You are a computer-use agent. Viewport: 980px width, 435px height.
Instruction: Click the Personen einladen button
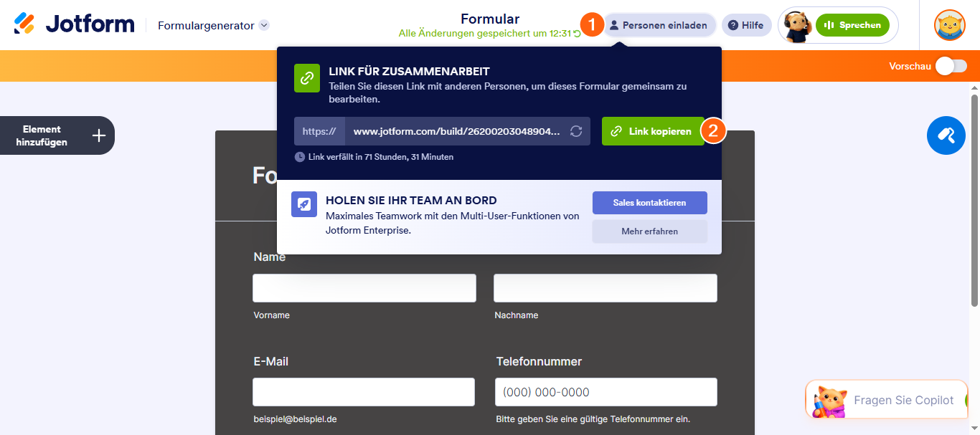[x=659, y=25]
